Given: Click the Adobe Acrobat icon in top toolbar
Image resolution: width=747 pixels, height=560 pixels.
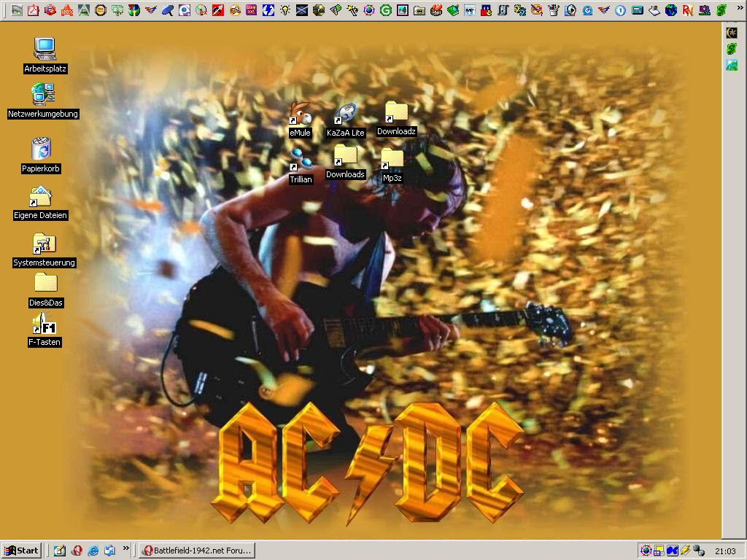Looking at the screenshot, I should pyautogui.click(x=34, y=10).
